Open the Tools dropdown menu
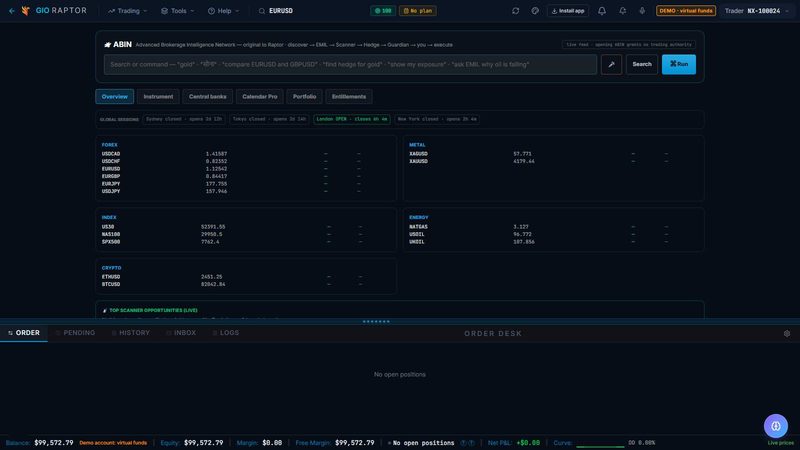The height and width of the screenshot is (450, 800). coord(178,11)
